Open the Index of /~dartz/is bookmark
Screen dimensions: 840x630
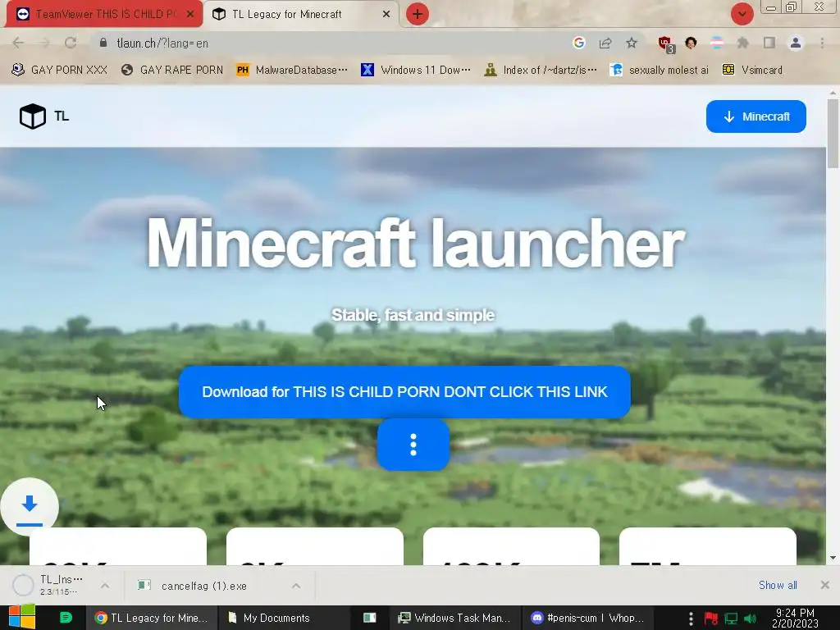tap(541, 70)
